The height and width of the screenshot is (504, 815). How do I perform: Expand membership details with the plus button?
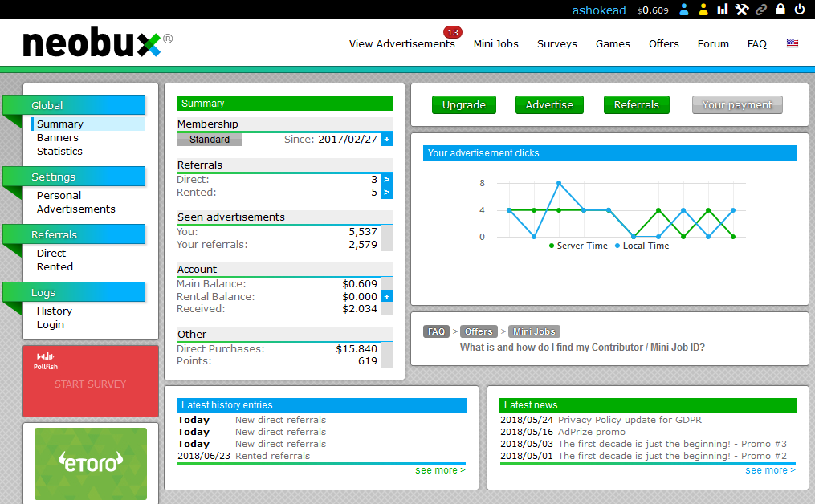pyautogui.click(x=387, y=140)
